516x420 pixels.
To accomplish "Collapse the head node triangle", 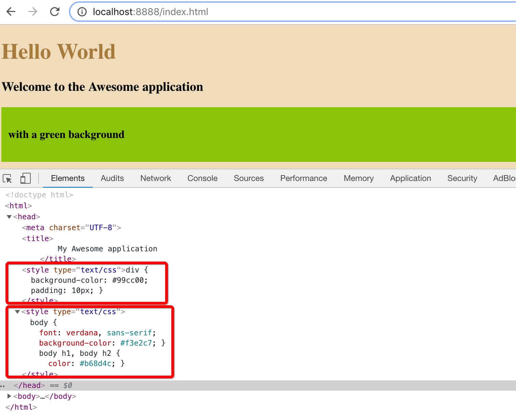I will (x=9, y=217).
